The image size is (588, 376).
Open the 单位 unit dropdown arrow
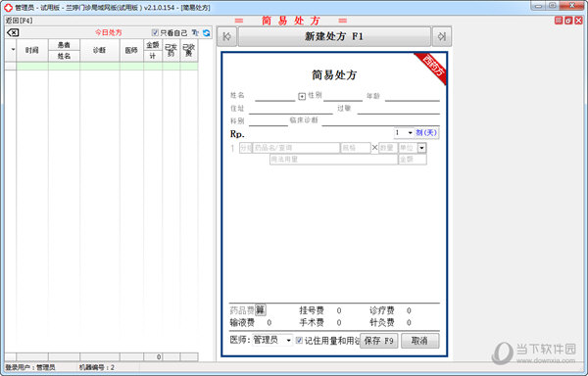pyautogui.click(x=422, y=148)
